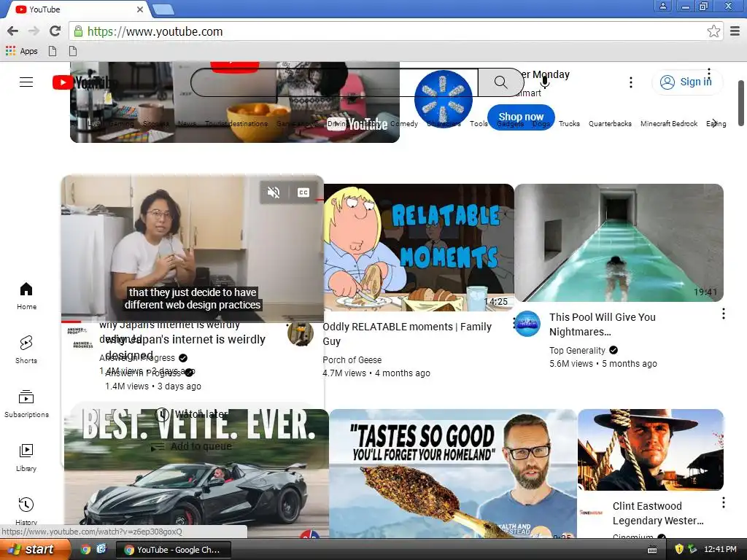This screenshot has height=560, width=747.
Task: Open a new browser tab
Action: coord(163,9)
